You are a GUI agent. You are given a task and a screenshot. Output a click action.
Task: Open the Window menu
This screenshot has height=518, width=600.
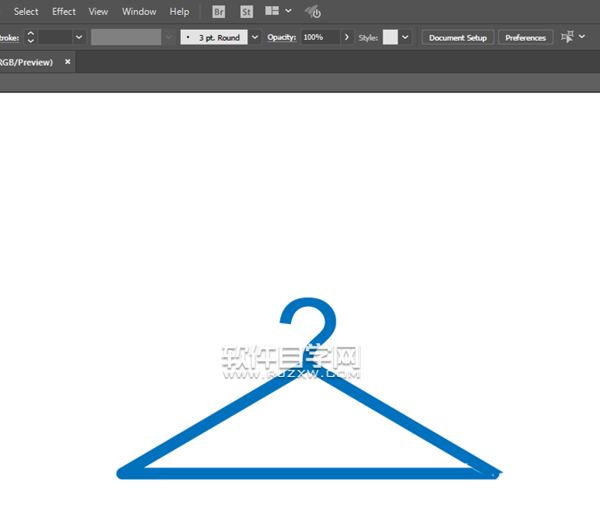click(139, 12)
